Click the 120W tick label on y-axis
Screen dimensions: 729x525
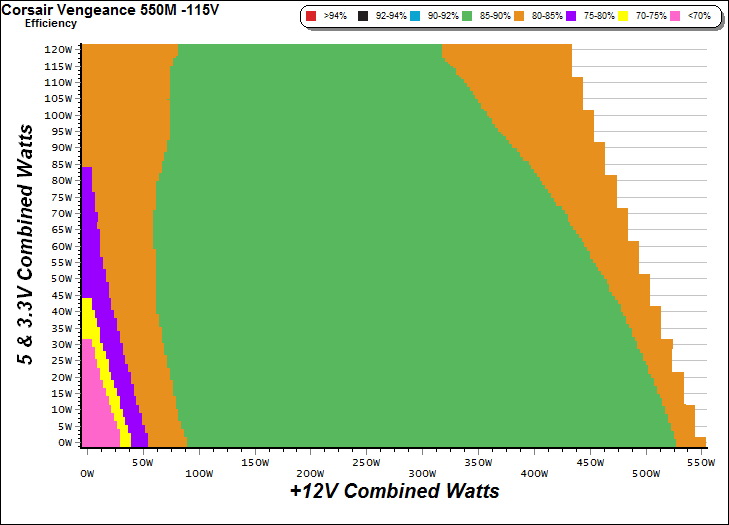58,49
